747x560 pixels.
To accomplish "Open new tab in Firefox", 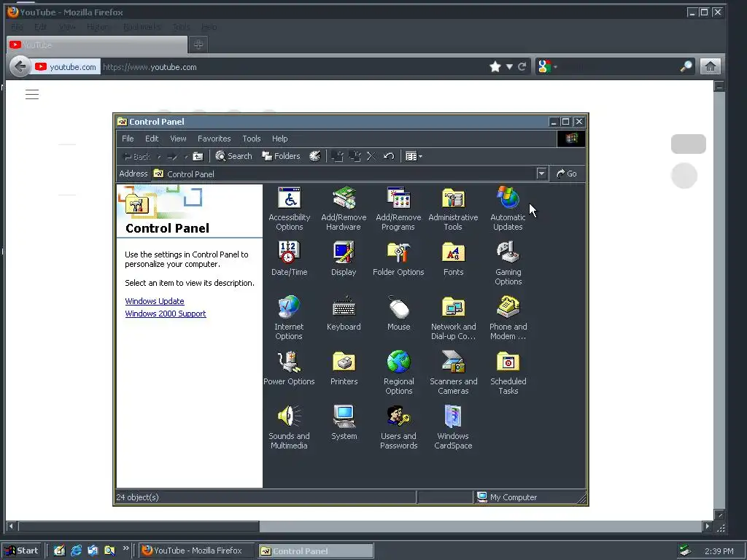I will [198, 44].
